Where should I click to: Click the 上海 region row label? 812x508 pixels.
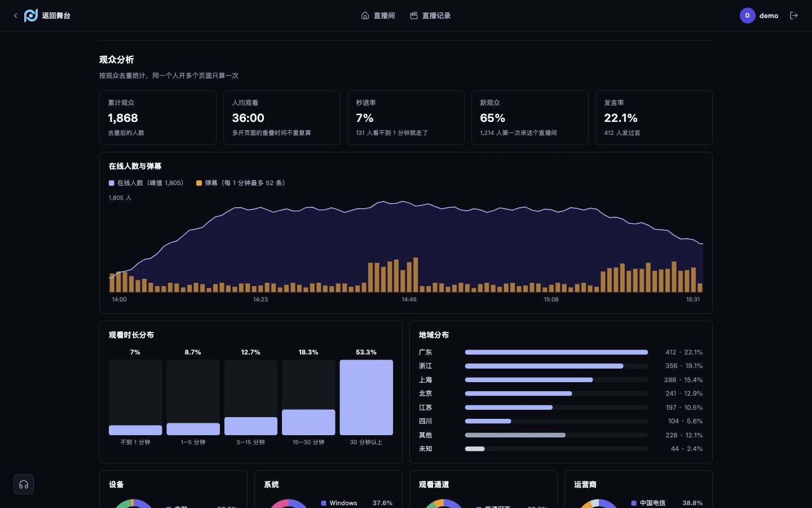click(425, 380)
